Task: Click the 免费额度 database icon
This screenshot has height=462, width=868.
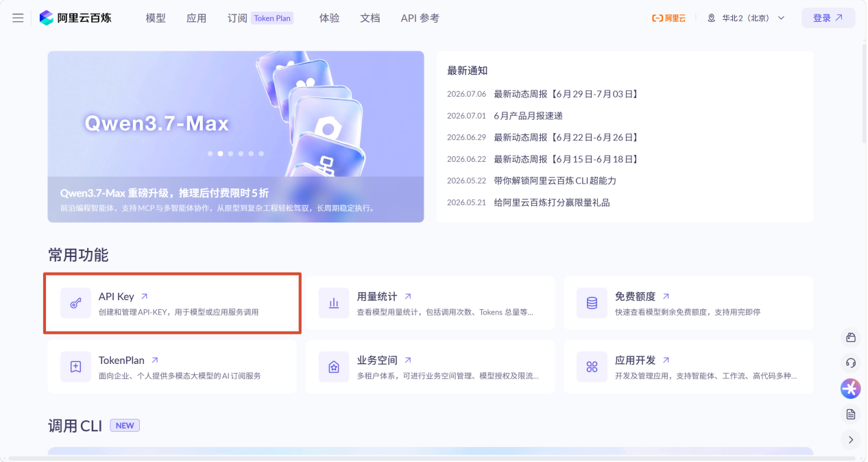Action: (x=592, y=303)
